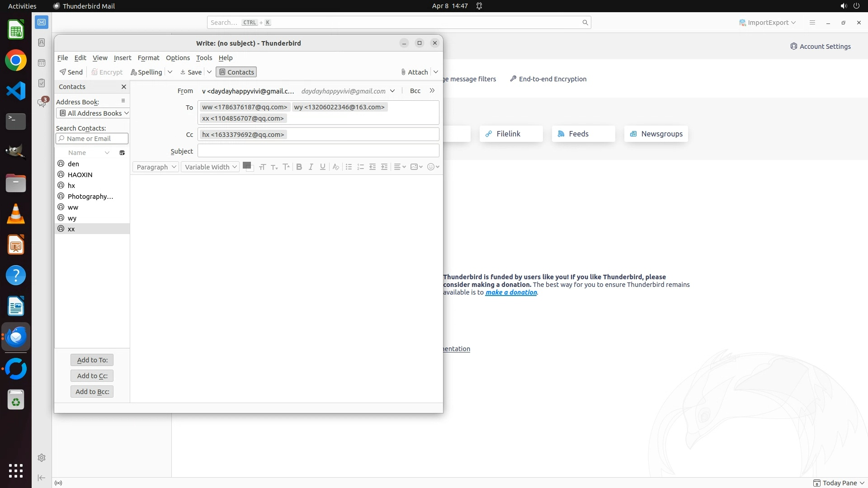
Task: Click the indent text icon
Action: point(384,167)
